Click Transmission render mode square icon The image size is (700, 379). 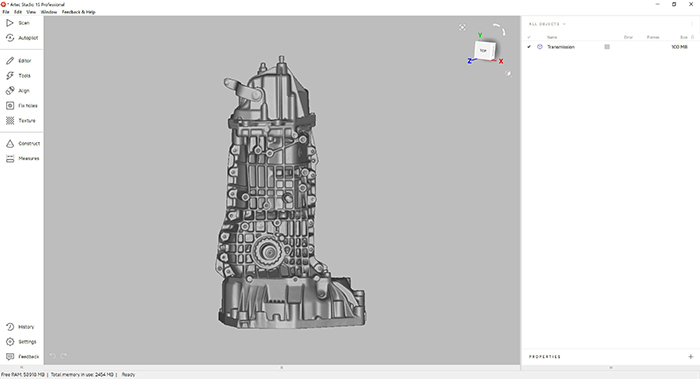[607, 47]
